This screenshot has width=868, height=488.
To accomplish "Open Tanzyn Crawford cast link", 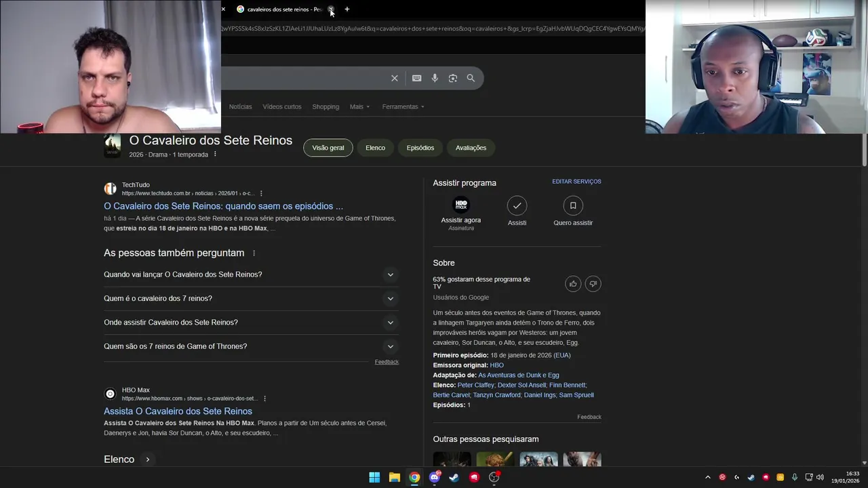I will [x=496, y=395].
